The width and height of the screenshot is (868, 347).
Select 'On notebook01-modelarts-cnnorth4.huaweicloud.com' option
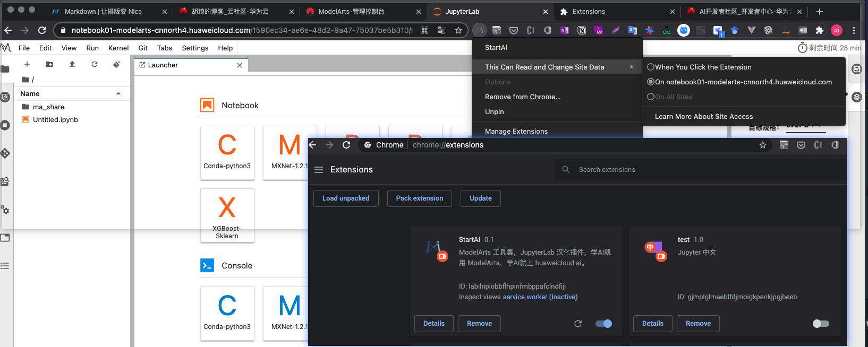(739, 82)
